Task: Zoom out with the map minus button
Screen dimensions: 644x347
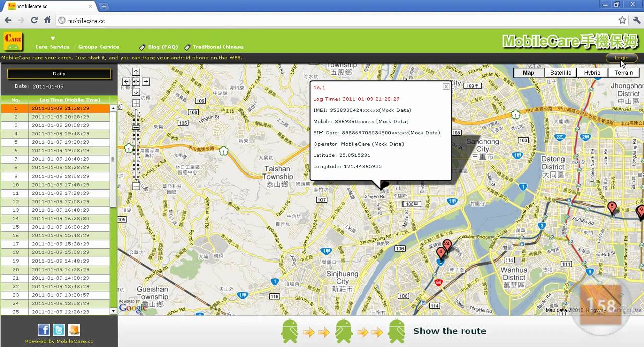Action: [136, 186]
